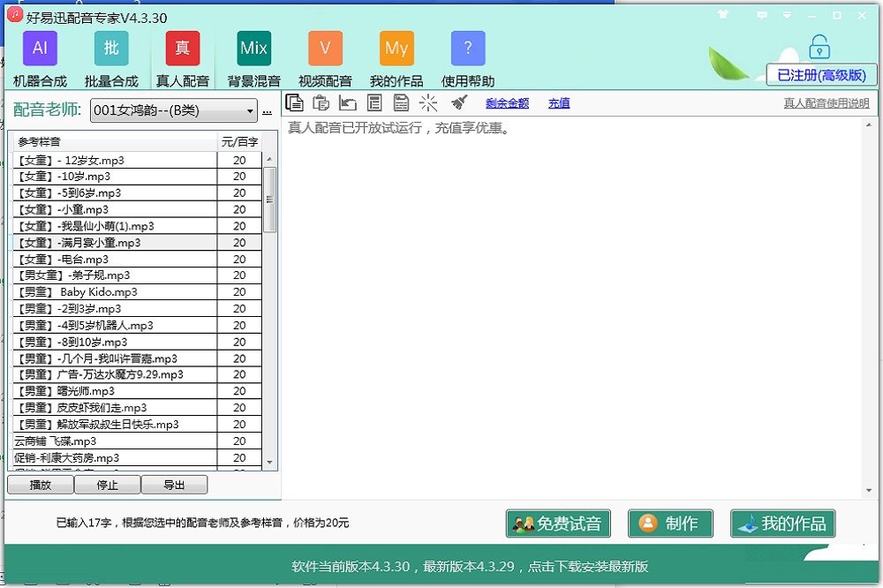Click the version download notice in the status bar
Viewport: 883px width, 588px height.
470,566
